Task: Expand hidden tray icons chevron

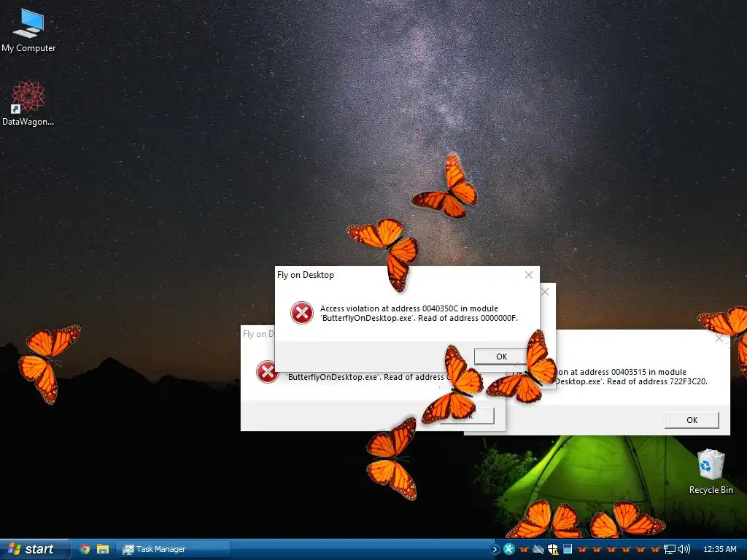Action: 494,550
